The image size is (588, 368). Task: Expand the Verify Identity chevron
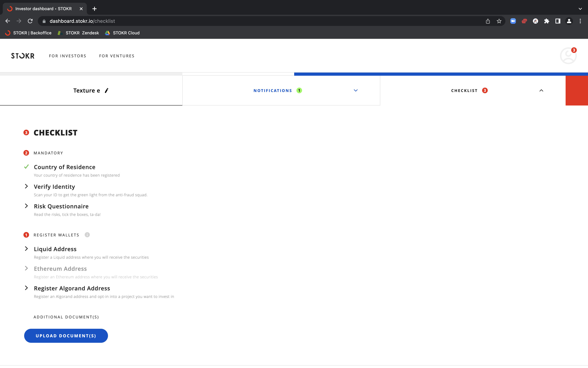click(x=26, y=186)
